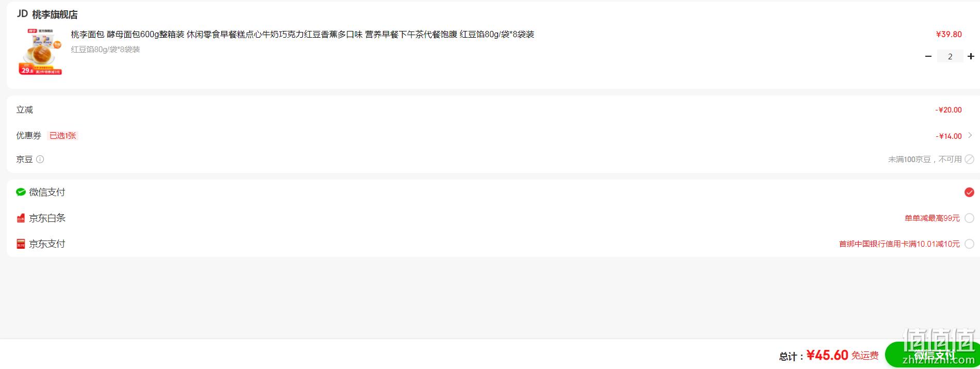The image size is (980, 369).
Task: Click the bread product thumbnail image
Action: click(x=40, y=52)
